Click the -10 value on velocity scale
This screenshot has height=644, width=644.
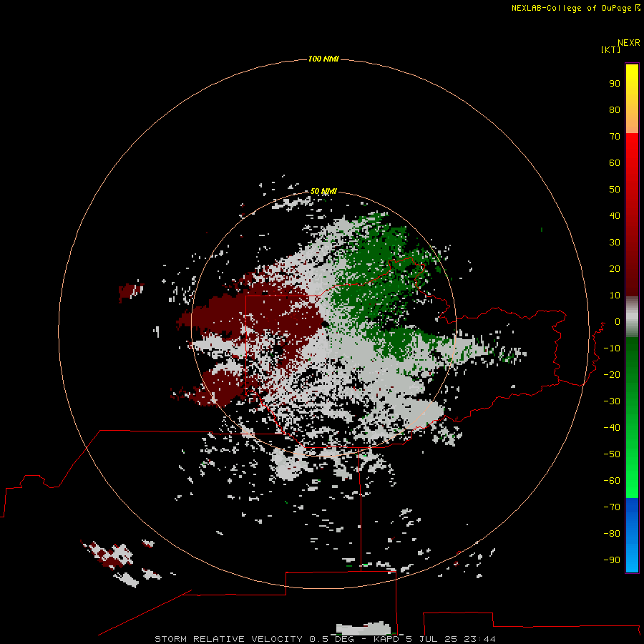point(612,348)
